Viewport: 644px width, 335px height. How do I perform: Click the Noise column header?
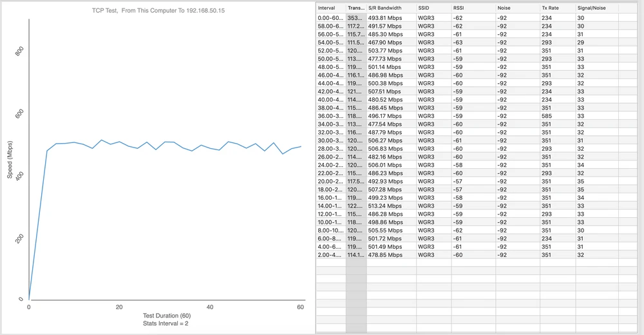[505, 8]
